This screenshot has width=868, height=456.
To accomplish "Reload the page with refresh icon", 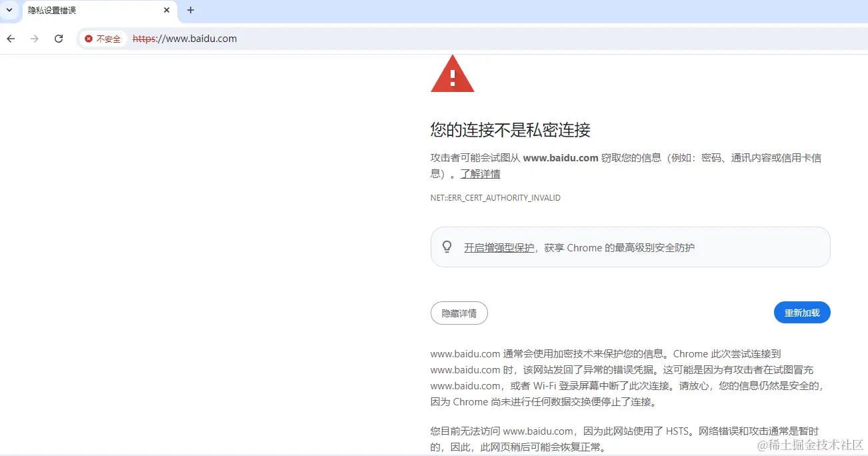I will pos(59,39).
